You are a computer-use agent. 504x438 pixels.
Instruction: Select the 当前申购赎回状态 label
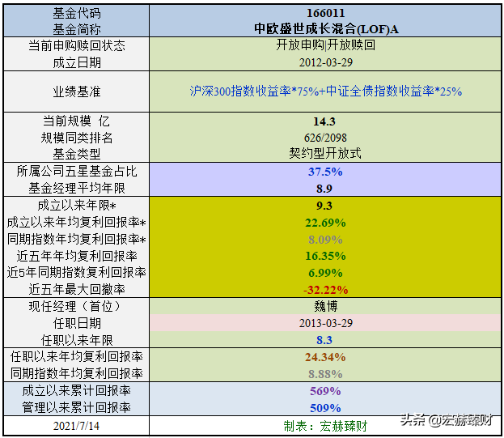click(x=77, y=45)
